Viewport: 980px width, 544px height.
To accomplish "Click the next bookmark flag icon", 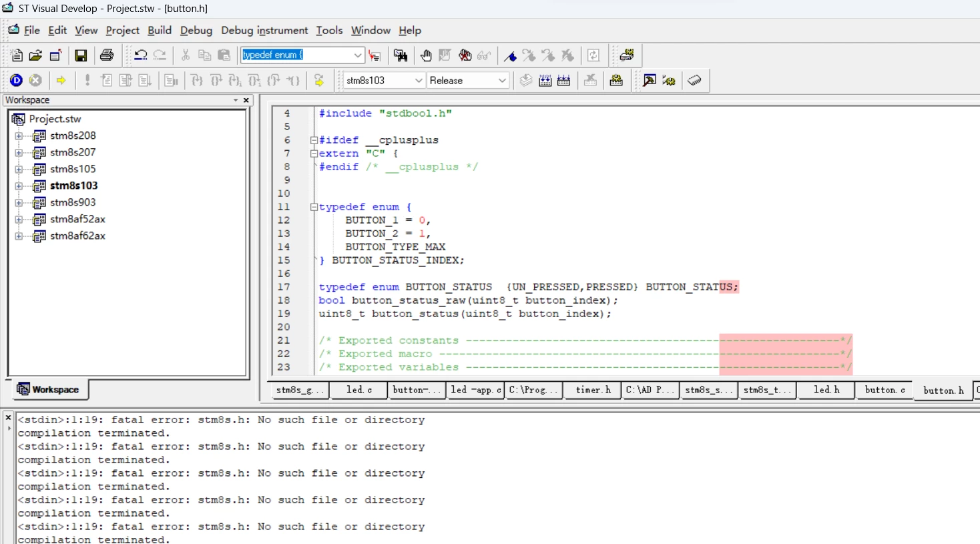I will click(529, 55).
